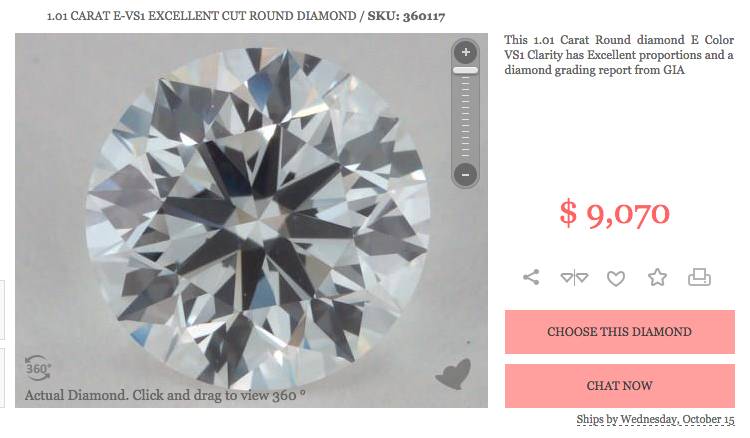
Task: Click the SKU: 360117 heading text
Action: coord(406,16)
